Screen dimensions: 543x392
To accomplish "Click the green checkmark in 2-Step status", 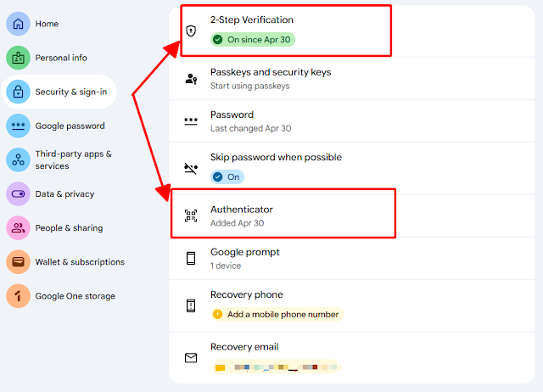I will pyautogui.click(x=217, y=40).
